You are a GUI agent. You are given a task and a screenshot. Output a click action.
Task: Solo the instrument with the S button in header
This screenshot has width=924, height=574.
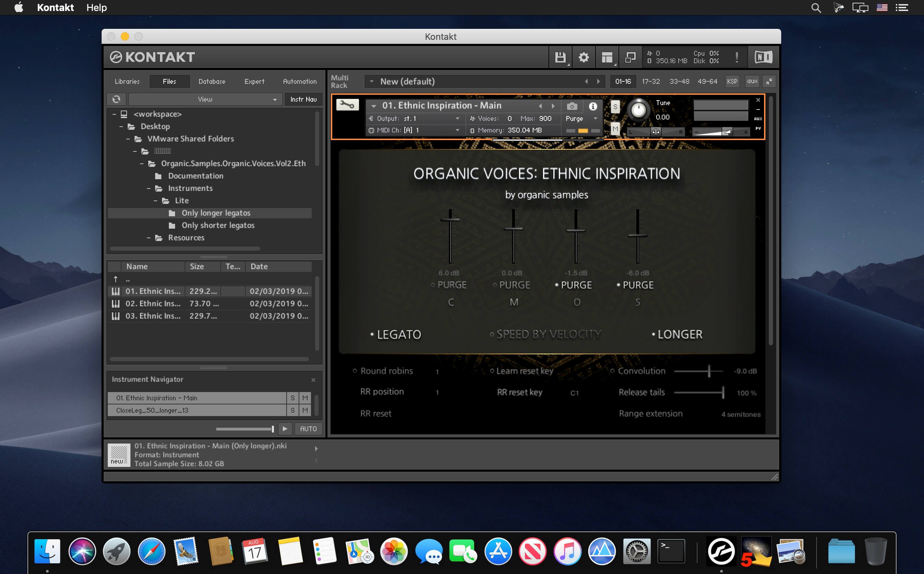click(615, 106)
